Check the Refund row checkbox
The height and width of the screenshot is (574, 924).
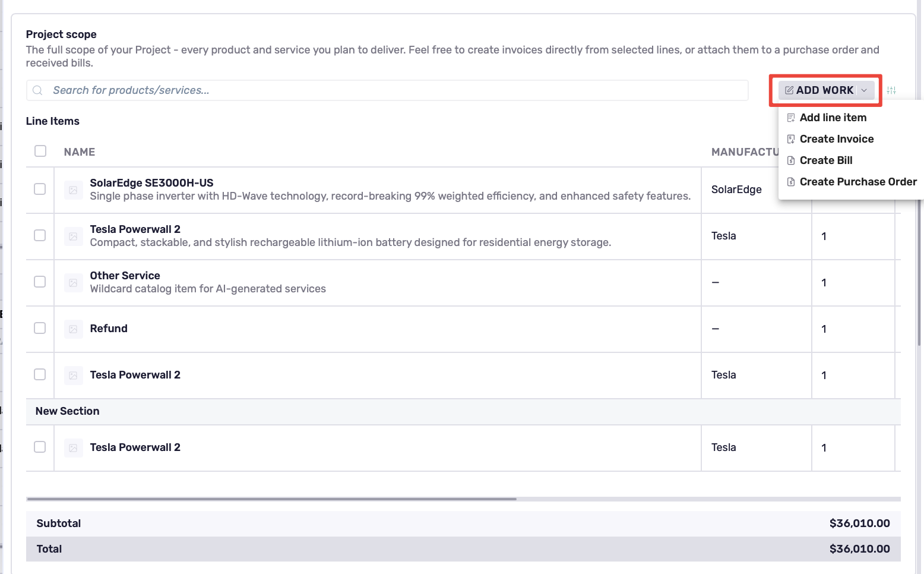40,328
